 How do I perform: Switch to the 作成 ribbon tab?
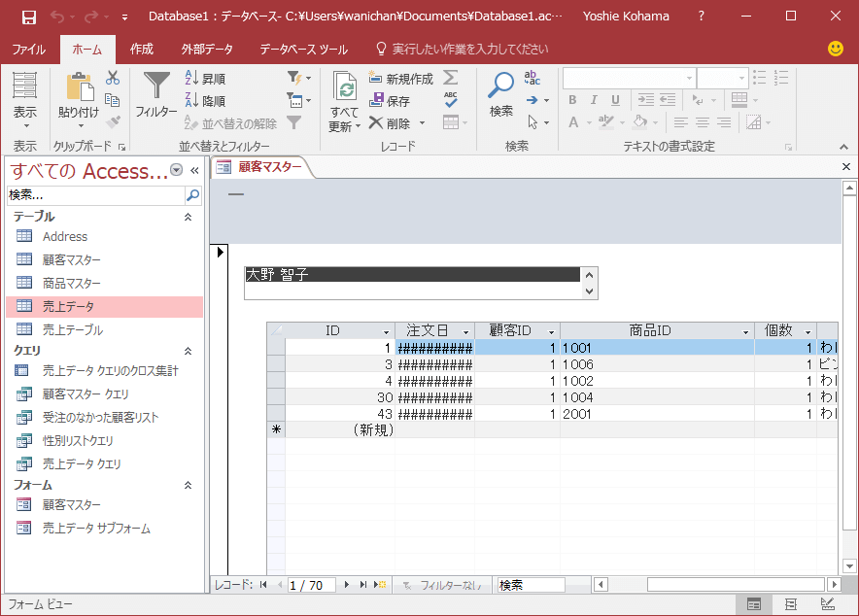pyautogui.click(x=141, y=50)
